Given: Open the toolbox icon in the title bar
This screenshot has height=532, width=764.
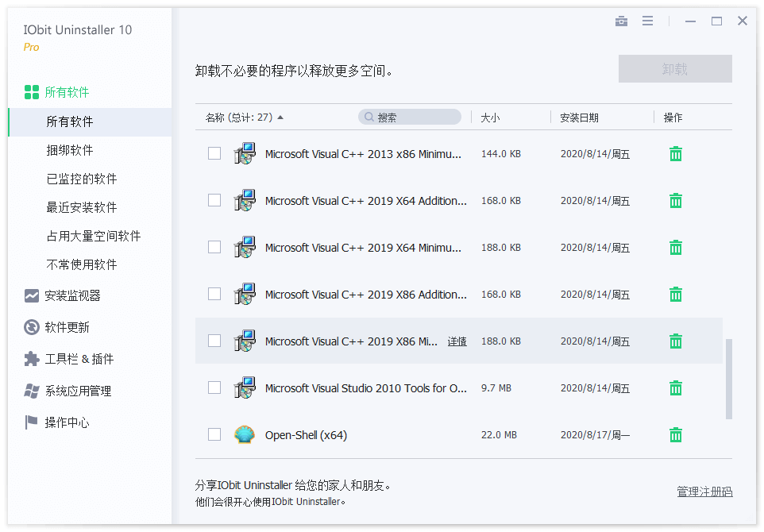Looking at the screenshot, I should pos(622,21).
